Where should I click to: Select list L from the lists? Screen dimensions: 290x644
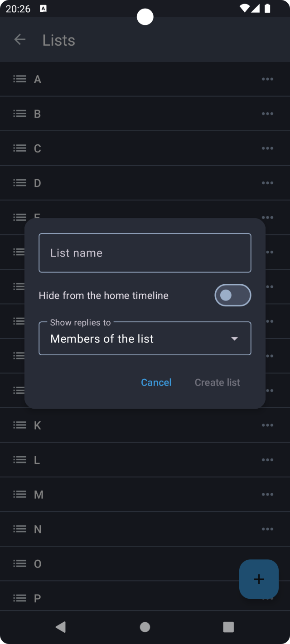click(37, 460)
